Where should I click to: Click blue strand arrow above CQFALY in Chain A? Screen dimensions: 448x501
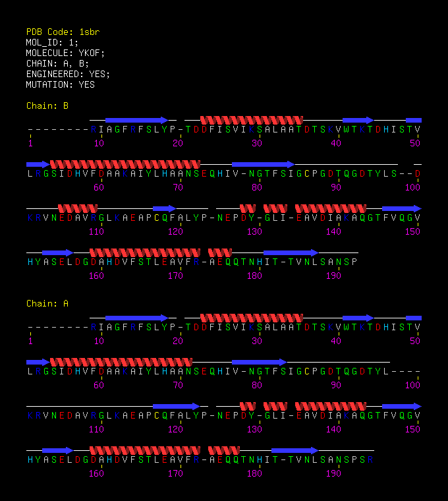point(177,407)
